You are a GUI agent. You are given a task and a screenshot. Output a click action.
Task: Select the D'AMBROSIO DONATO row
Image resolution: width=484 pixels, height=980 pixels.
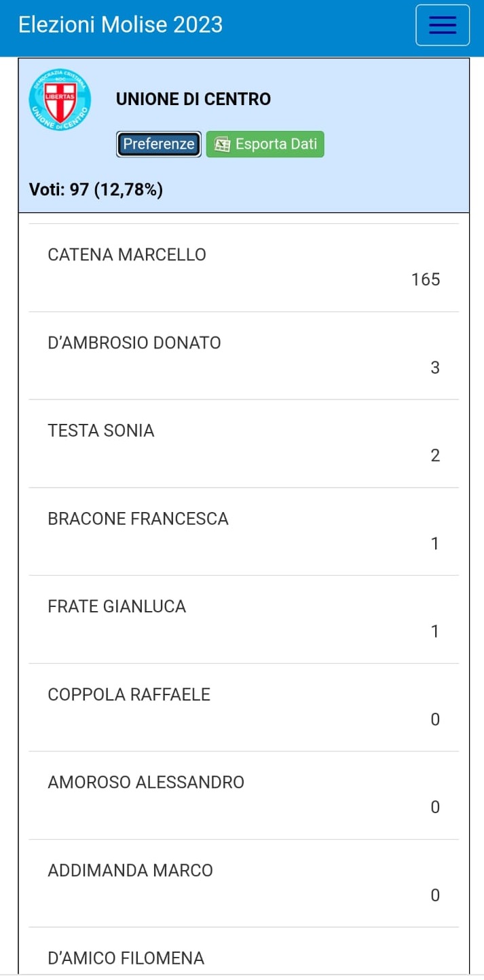click(244, 356)
